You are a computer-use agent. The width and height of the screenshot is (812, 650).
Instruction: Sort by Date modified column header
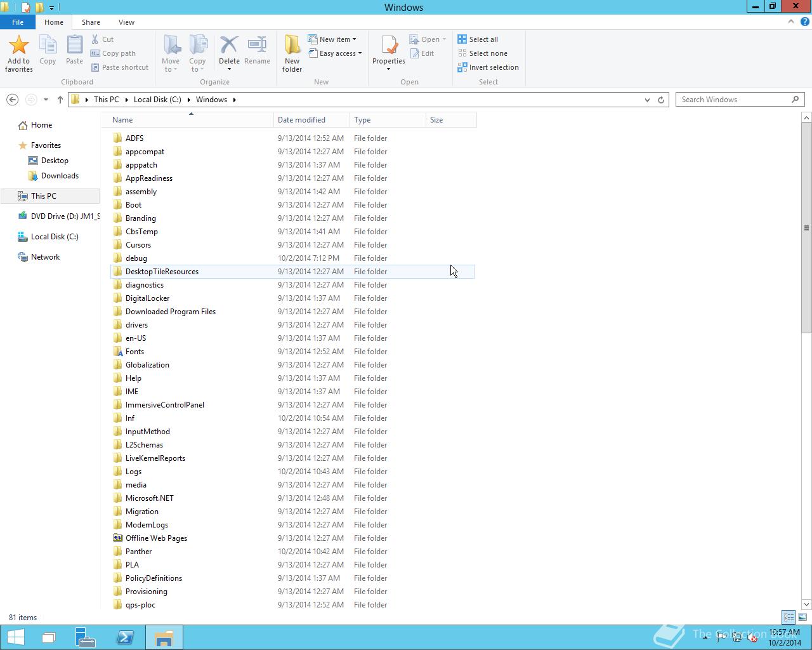[311, 120]
